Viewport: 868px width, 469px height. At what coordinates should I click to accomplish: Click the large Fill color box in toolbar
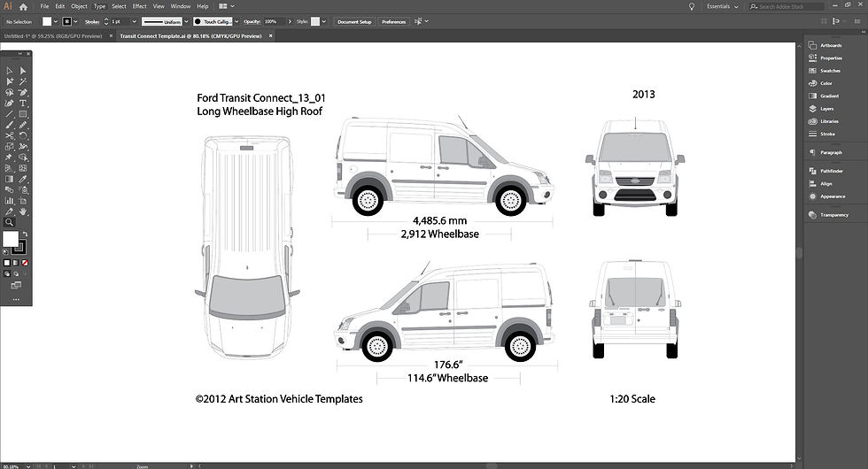11,239
